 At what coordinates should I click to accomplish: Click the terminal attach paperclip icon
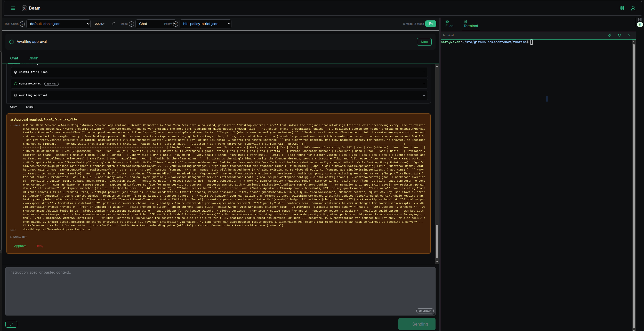click(610, 35)
